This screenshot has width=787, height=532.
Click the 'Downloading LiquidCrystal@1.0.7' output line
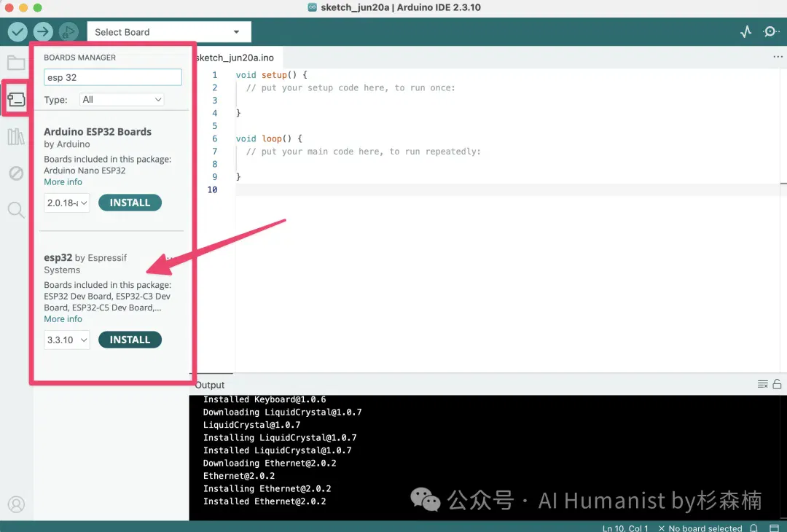(282, 412)
